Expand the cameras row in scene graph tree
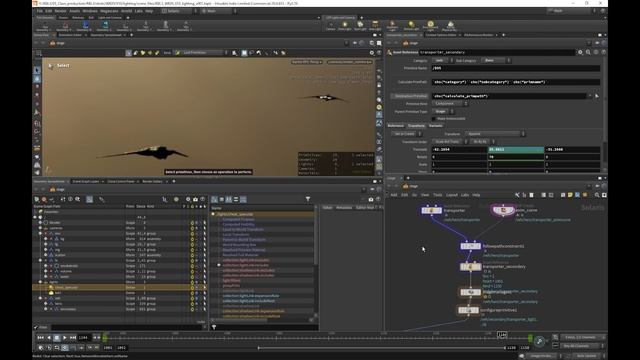The image size is (640, 360). pyautogui.click(x=40, y=228)
